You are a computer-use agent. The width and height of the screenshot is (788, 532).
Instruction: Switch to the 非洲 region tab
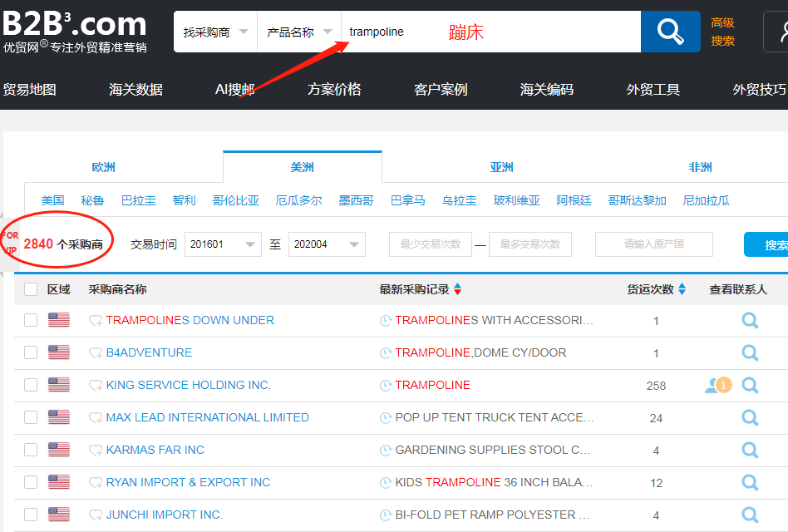(700, 167)
